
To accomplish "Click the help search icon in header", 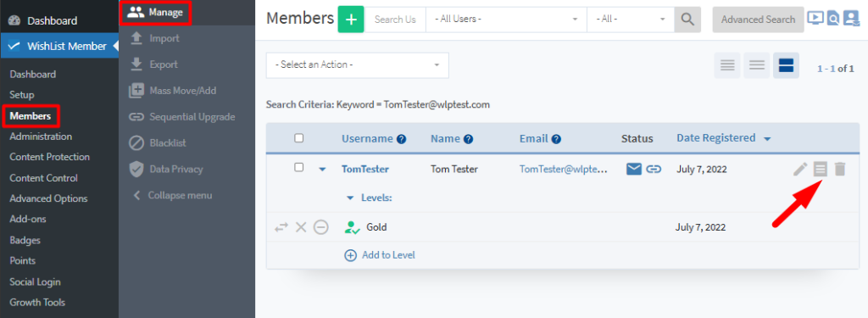I will click(x=833, y=19).
